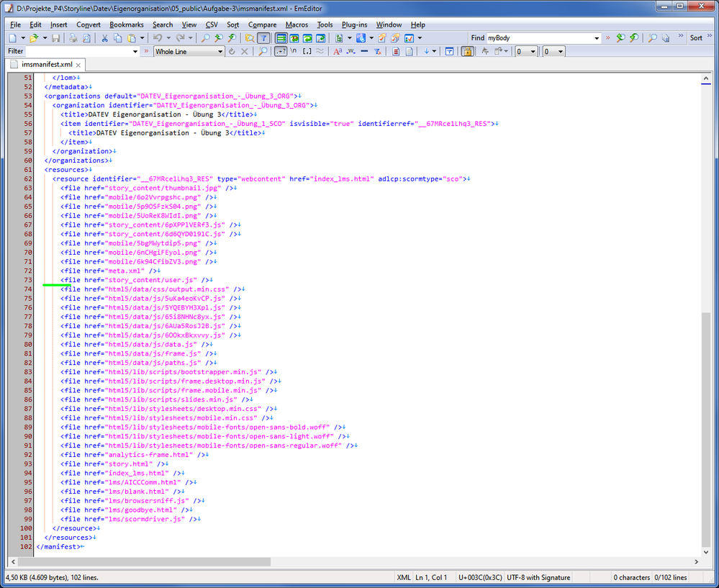The image size is (719, 588).
Task: Toggle the padlock icon in filter bar
Action: (467, 52)
